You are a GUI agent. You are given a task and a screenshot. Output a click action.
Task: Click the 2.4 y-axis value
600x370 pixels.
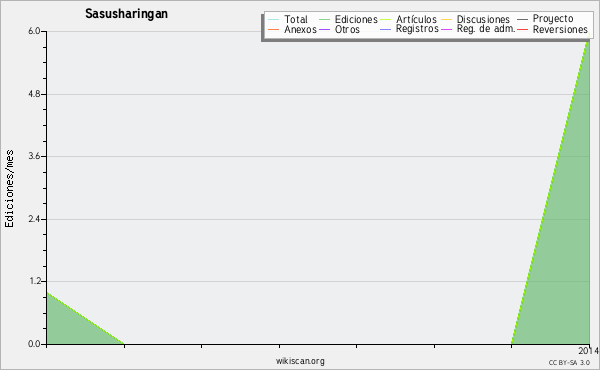pos(34,219)
